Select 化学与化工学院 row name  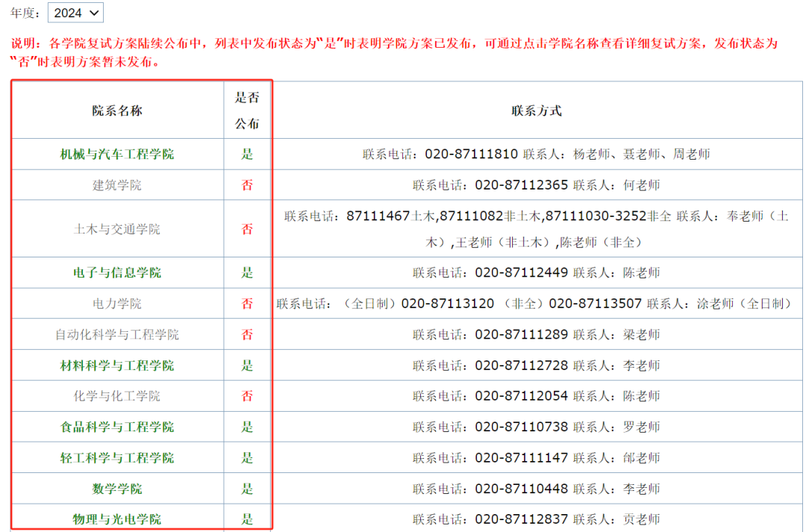click(x=117, y=395)
